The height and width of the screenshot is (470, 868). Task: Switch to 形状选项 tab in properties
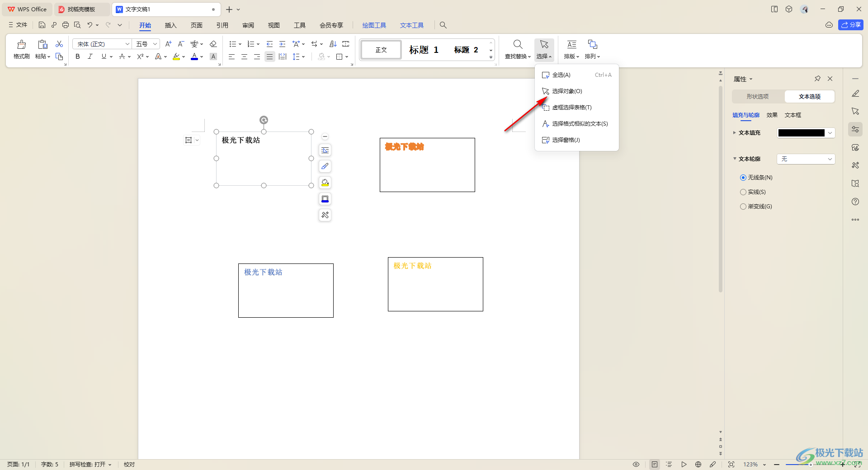pyautogui.click(x=758, y=96)
